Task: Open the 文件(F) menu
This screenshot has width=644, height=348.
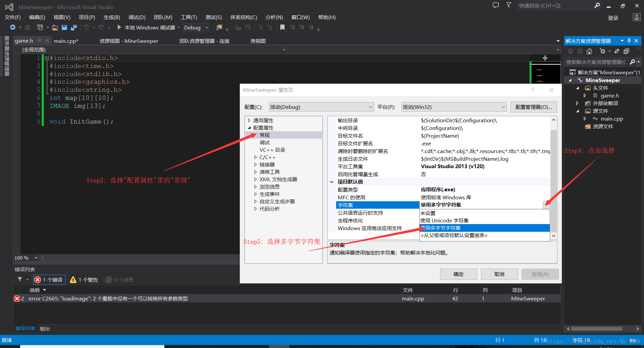Action: tap(13, 17)
